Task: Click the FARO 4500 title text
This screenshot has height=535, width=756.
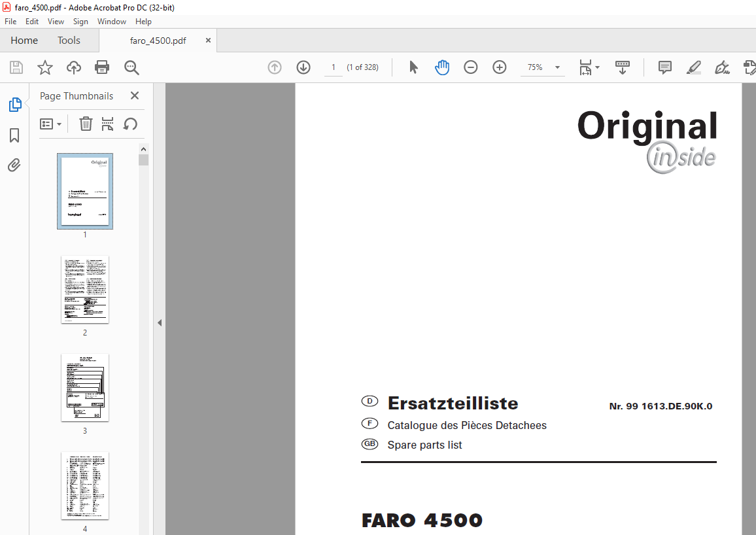Action: pyautogui.click(x=422, y=521)
